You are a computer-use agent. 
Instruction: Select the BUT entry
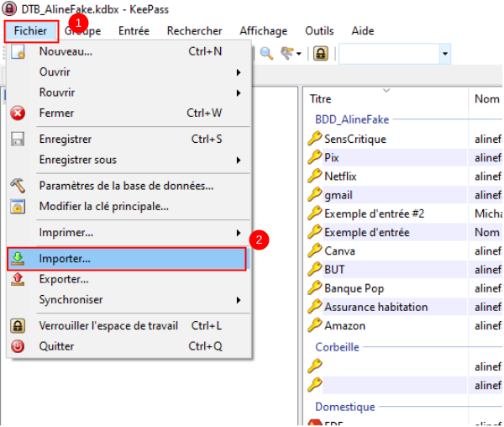tap(334, 270)
